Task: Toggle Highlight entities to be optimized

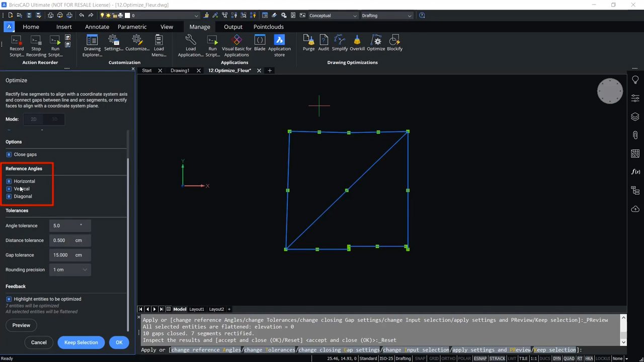Action: coord(9,299)
